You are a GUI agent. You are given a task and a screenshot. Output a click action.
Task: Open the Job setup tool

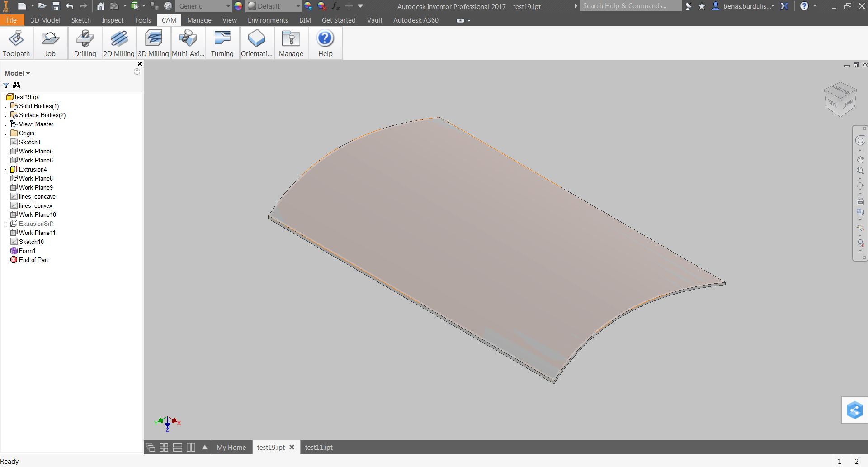click(50, 43)
